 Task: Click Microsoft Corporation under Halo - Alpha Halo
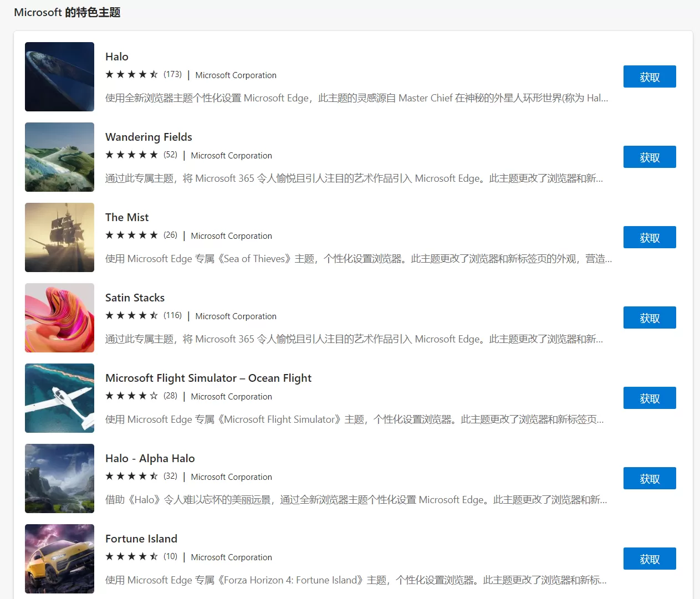231,477
